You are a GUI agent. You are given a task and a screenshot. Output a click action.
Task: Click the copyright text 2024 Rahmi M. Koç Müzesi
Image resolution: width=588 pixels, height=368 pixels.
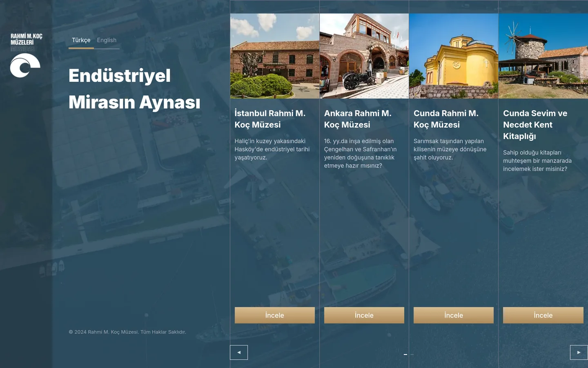click(x=127, y=332)
